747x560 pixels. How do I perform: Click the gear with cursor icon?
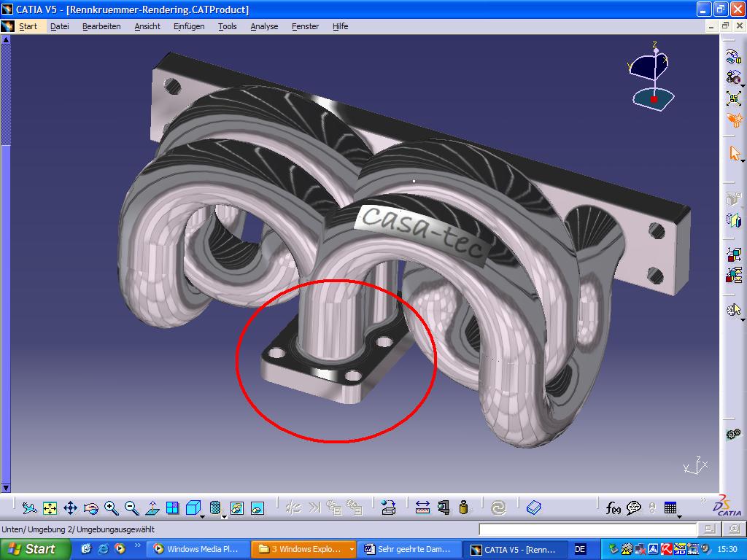point(734,310)
